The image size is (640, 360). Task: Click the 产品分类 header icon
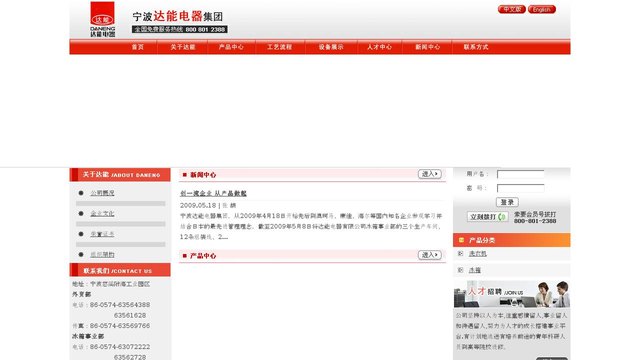coord(461,240)
